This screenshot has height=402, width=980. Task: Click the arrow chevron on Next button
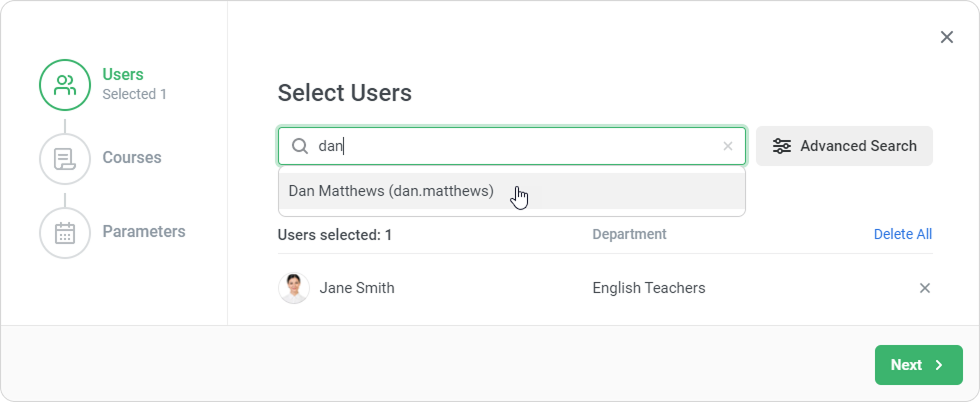[939, 365]
